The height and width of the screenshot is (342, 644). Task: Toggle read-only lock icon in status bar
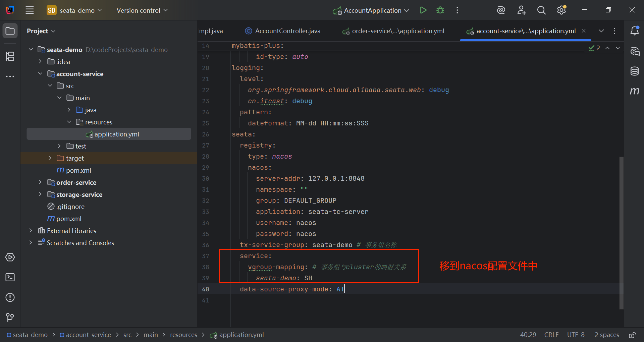(x=632, y=335)
